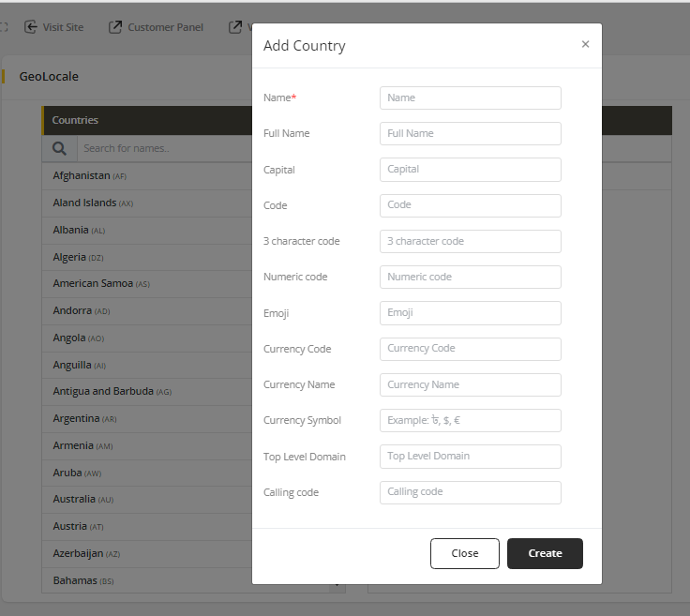This screenshot has height=616, width=690.
Task: Click the Visit Site arrow icon
Action: pos(31,27)
